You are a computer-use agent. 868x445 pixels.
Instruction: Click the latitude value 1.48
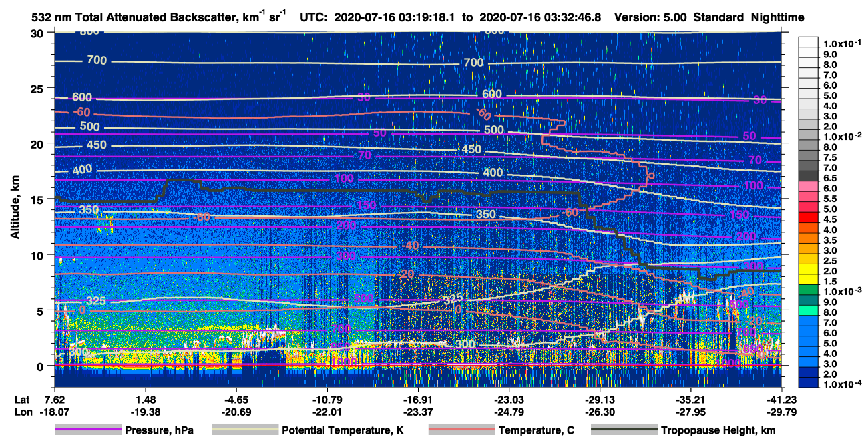145,400
